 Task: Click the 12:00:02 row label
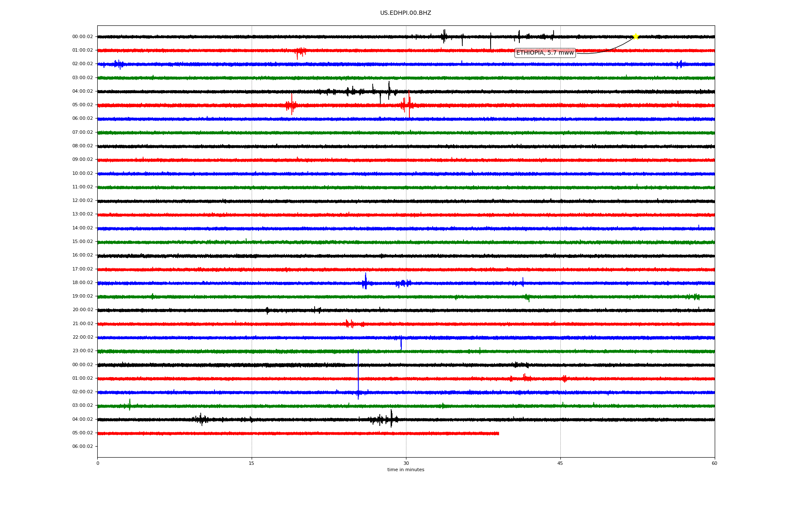pyautogui.click(x=82, y=201)
